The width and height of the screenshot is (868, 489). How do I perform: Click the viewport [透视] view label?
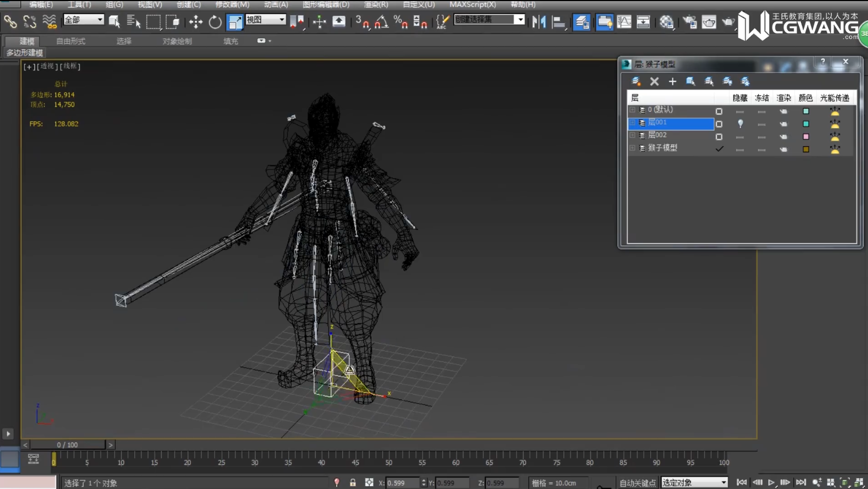(47, 66)
